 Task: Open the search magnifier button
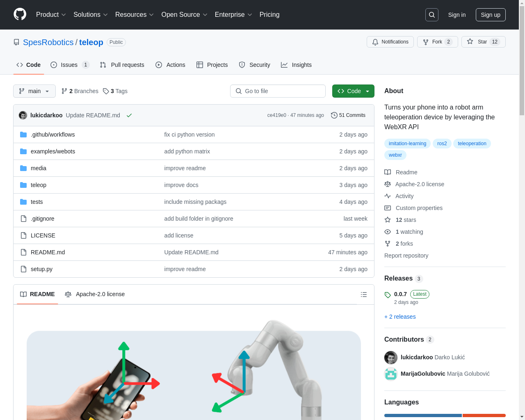click(x=432, y=15)
